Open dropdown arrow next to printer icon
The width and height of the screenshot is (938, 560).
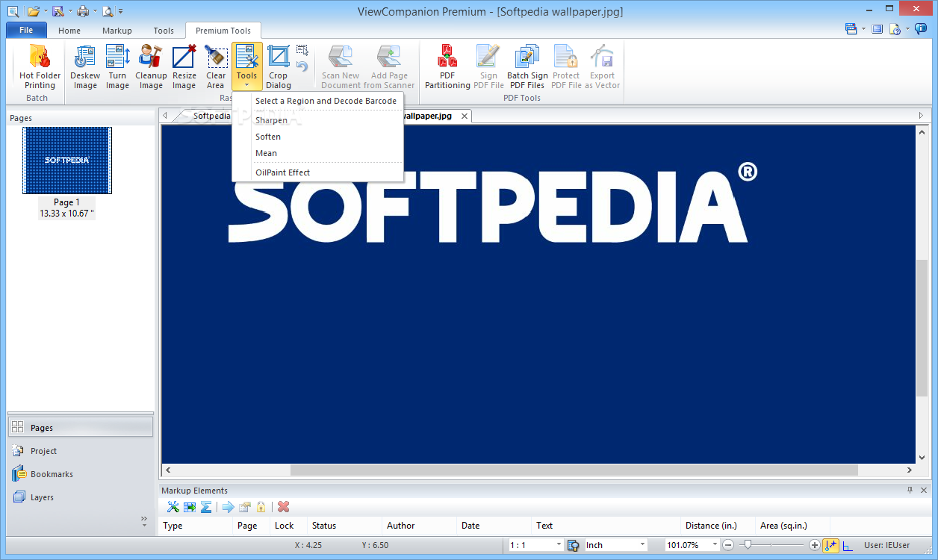coord(95,11)
